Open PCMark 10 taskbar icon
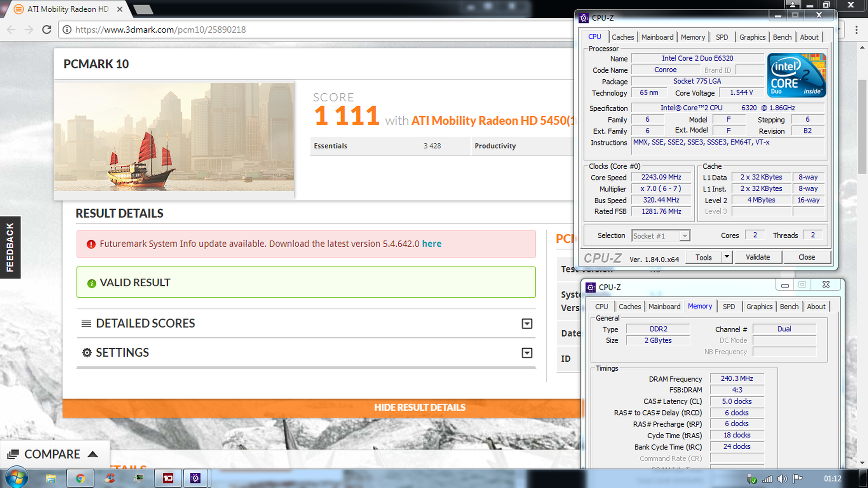 pyautogui.click(x=168, y=478)
